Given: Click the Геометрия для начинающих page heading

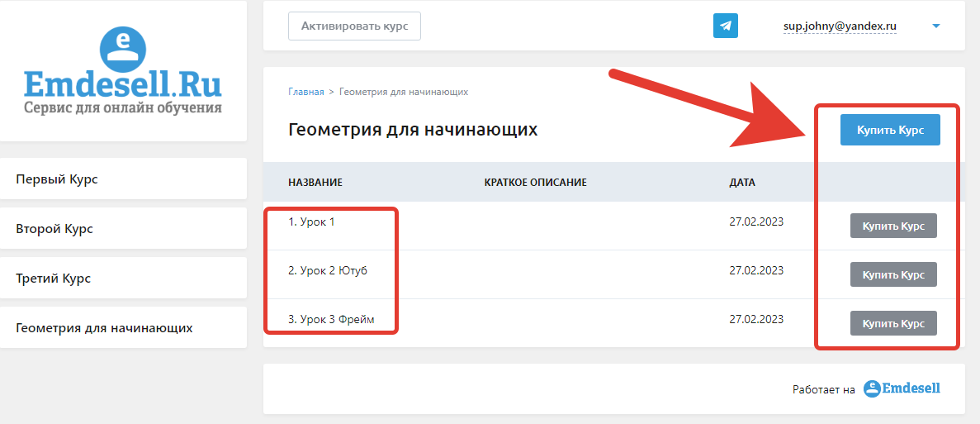Looking at the screenshot, I should (x=413, y=130).
